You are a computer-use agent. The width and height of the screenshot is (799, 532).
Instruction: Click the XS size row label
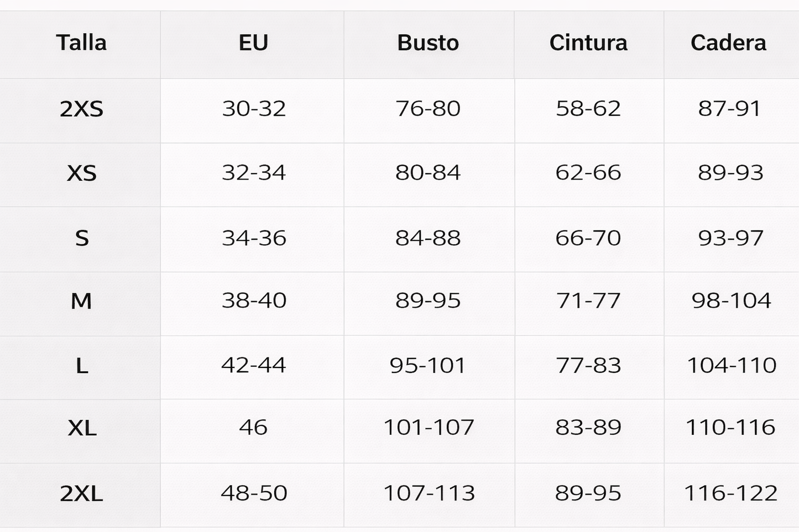pos(81,173)
